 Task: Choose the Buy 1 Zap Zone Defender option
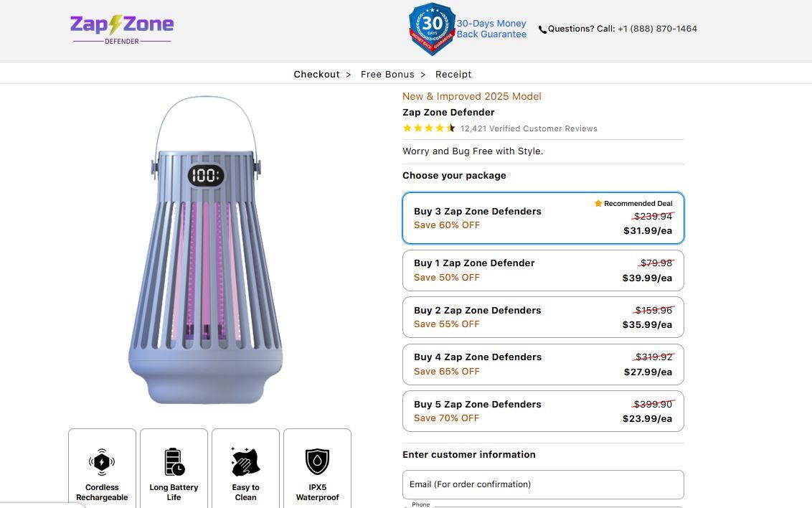click(x=543, y=271)
